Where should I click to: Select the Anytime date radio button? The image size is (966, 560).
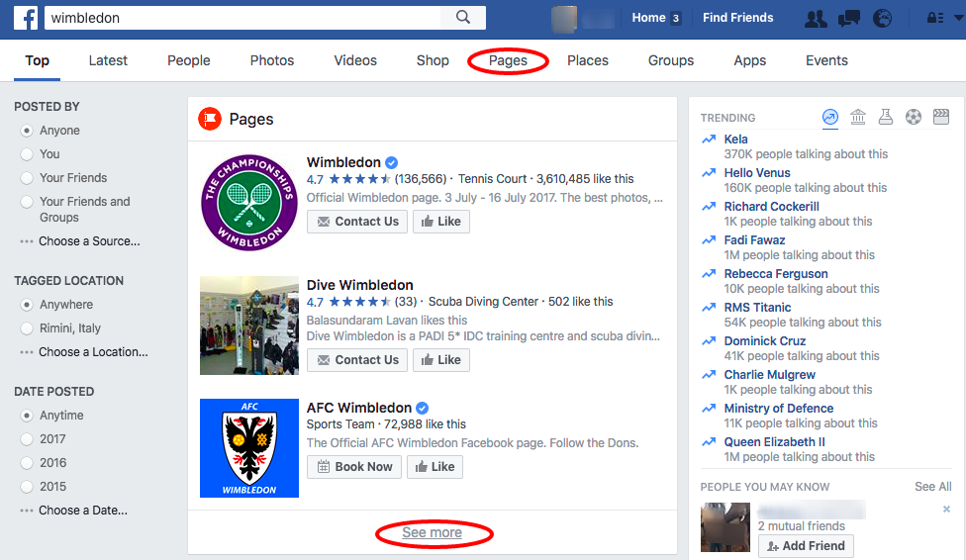point(27,416)
